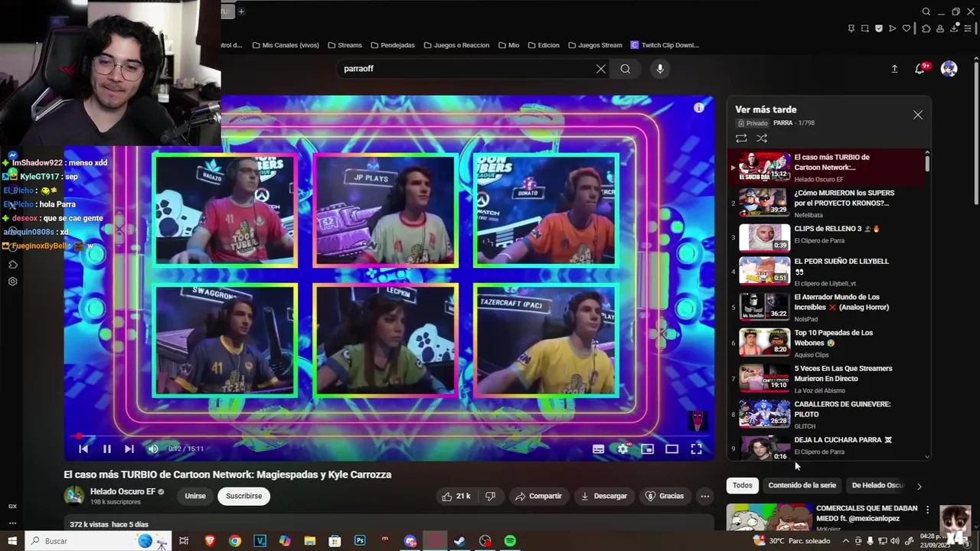Play '¿Cómo MURIERON los SUPERS' playlist video
The image size is (980, 551).
[826, 203]
